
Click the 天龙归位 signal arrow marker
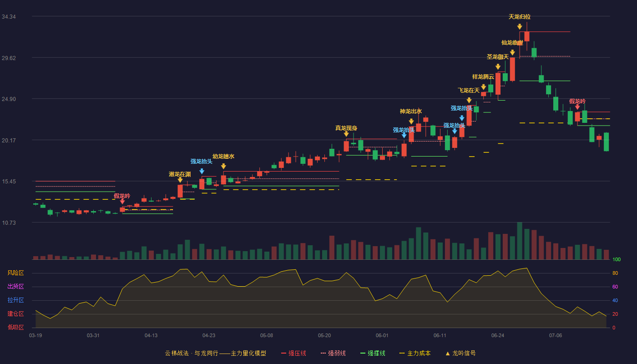coord(520,27)
